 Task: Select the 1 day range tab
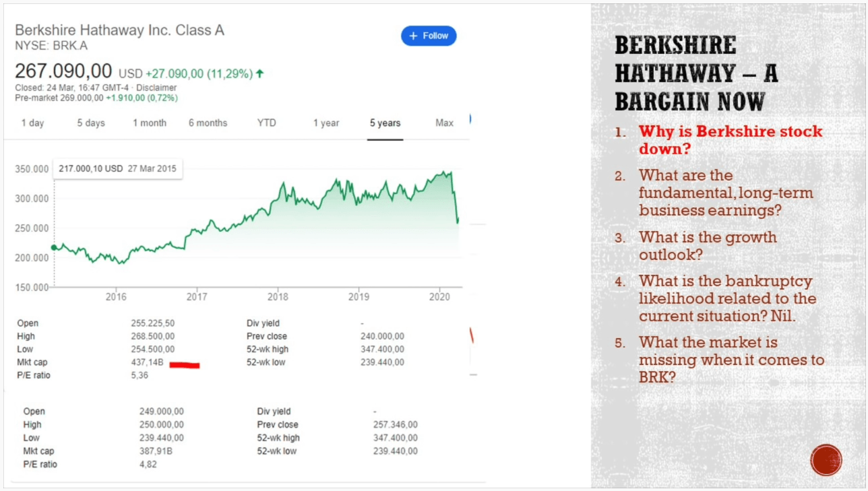point(32,123)
